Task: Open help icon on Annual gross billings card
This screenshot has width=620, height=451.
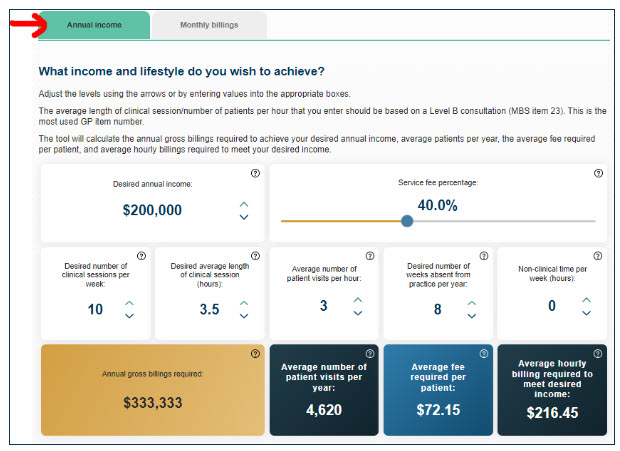Action: tap(255, 353)
